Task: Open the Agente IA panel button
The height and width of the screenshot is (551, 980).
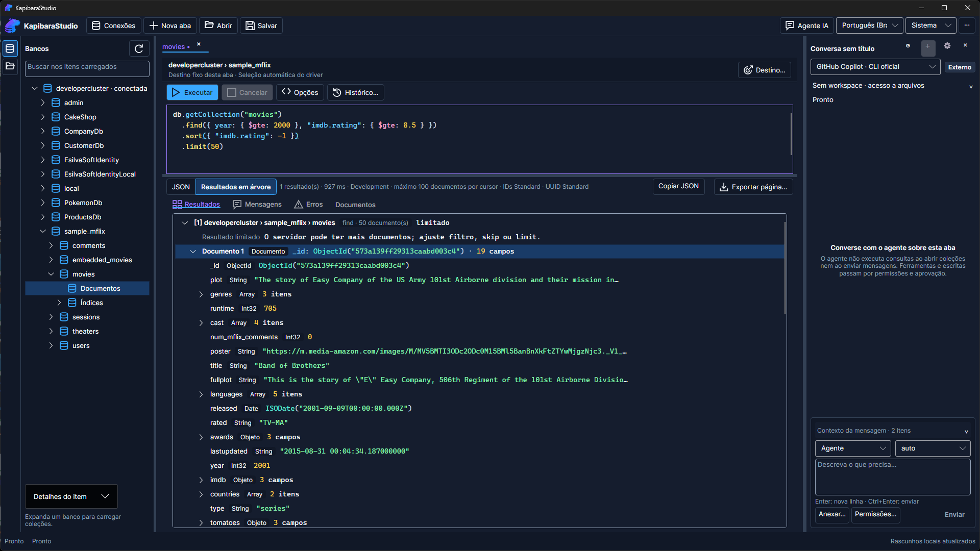Action: coord(806,26)
